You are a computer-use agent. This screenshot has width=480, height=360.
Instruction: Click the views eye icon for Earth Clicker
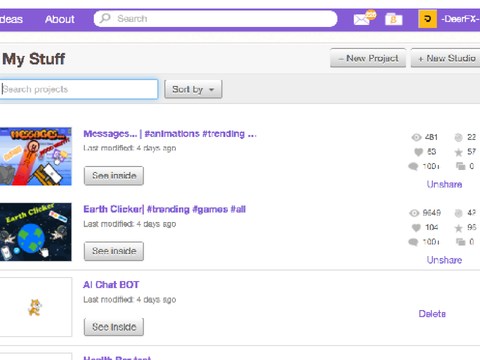(414, 213)
